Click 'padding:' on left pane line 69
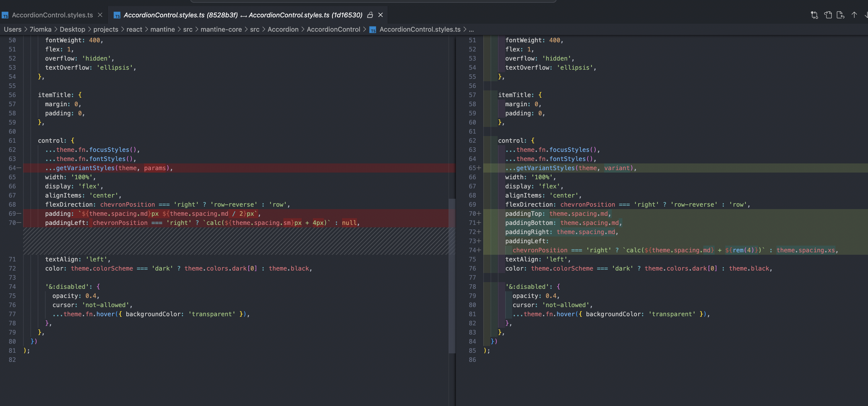Image resolution: width=868 pixels, height=406 pixels. pyautogui.click(x=59, y=214)
